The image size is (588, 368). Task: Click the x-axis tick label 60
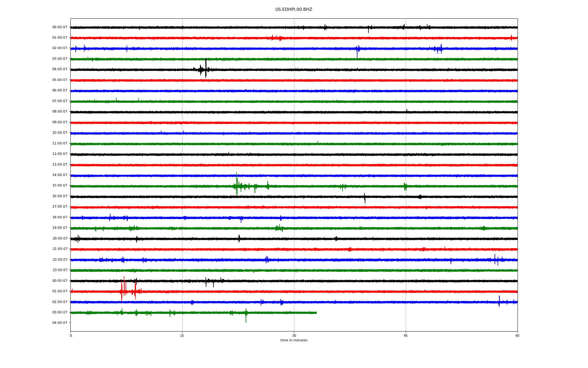tap(517, 335)
